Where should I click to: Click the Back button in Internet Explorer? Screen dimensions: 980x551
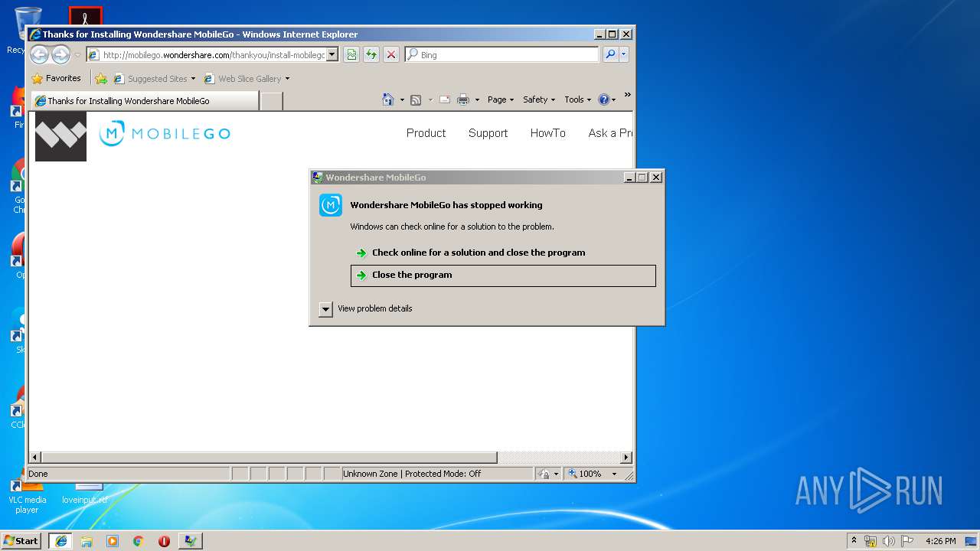[x=39, y=54]
